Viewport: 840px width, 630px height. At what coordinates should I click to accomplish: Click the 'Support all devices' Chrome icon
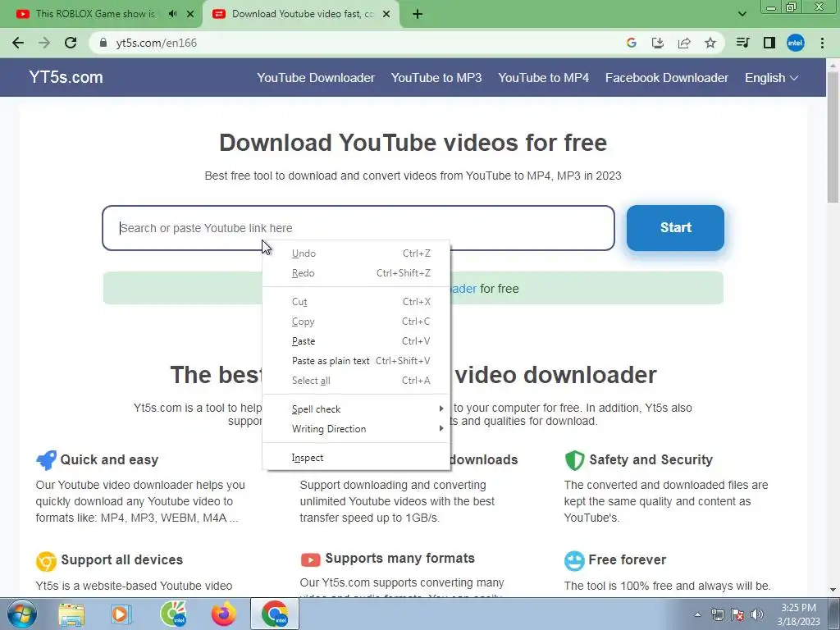46,561
